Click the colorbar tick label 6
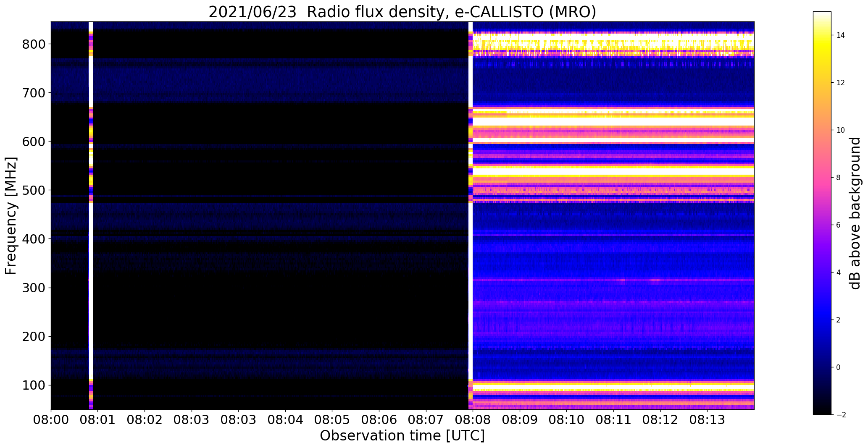Screen dimensions: 868x448 click(839, 225)
